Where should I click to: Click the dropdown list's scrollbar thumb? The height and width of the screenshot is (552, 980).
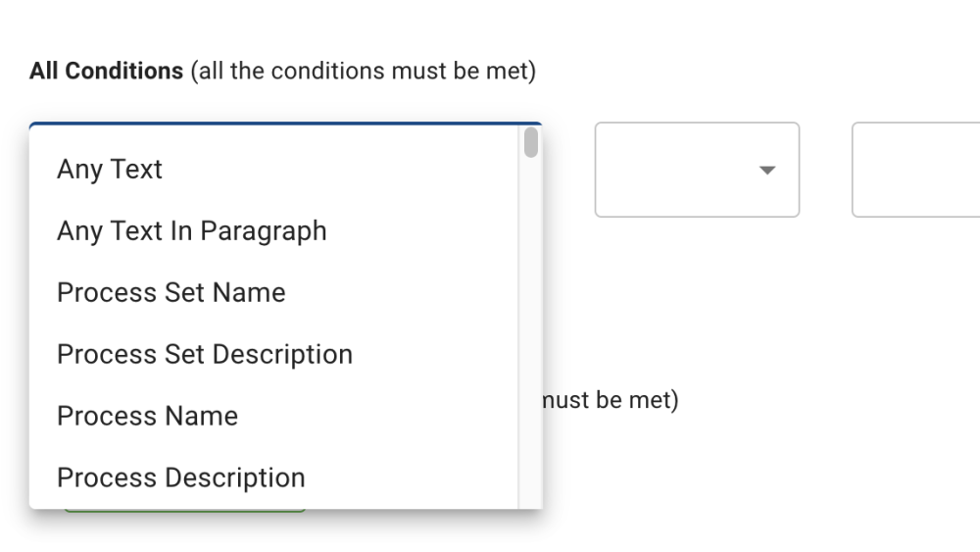pos(530,143)
